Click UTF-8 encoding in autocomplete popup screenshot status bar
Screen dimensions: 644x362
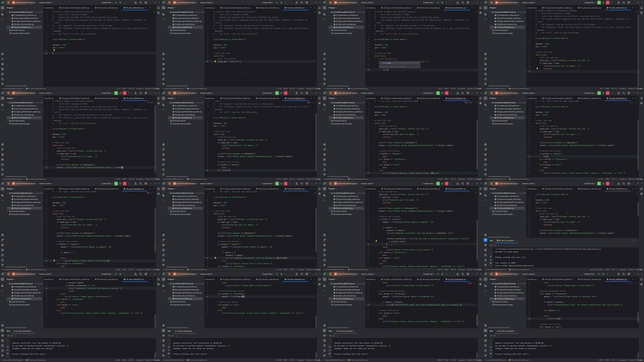pyautogui.click(x=453, y=88)
